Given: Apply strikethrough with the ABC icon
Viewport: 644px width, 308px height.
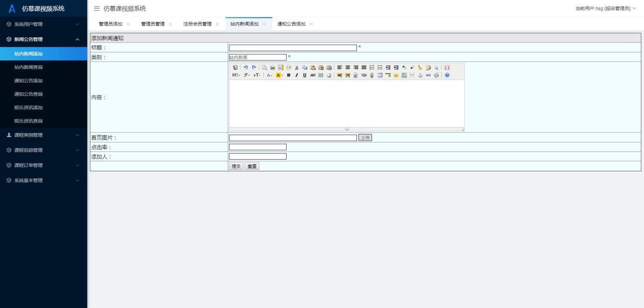Looking at the screenshot, I should tap(313, 75).
